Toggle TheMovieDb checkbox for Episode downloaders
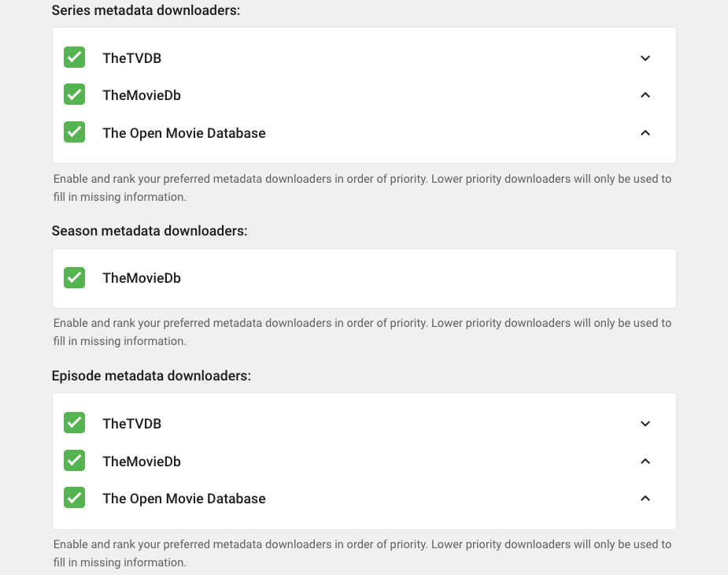The width and height of the screenshot is (728, 575). (74, 460)
